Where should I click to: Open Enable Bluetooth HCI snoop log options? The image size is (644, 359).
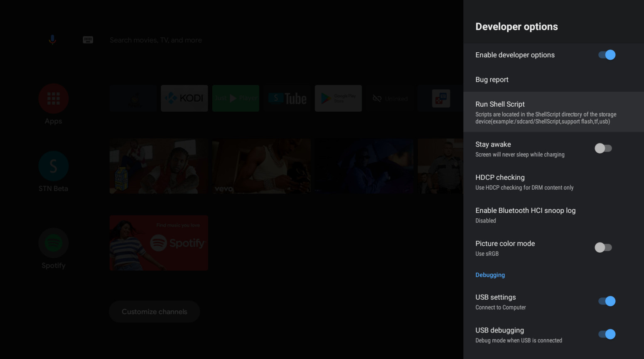point(526,215)
